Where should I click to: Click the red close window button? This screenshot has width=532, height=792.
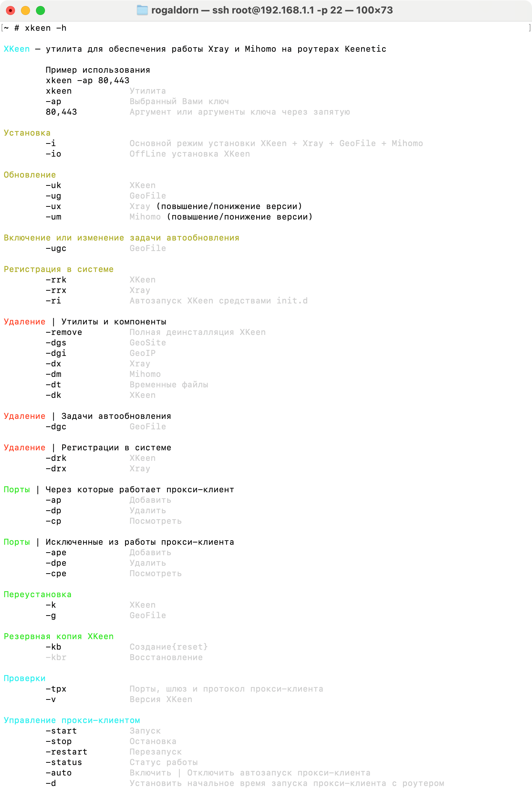[10, 10]
